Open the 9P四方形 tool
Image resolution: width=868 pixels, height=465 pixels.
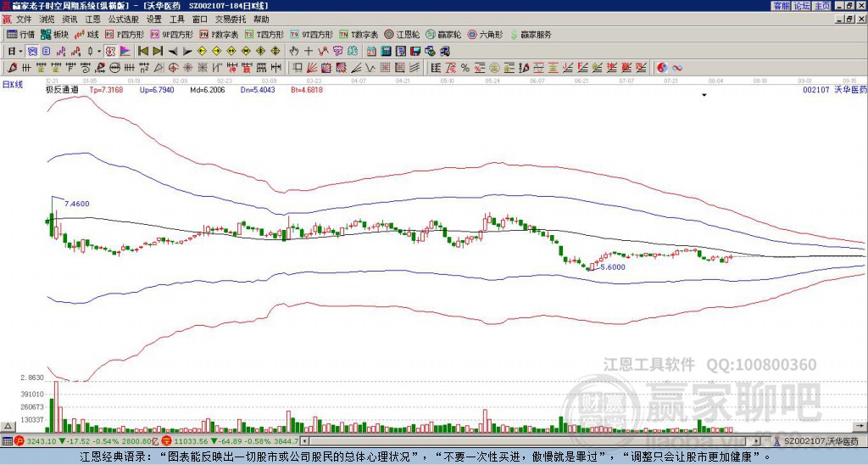click(x=171, y=34)
